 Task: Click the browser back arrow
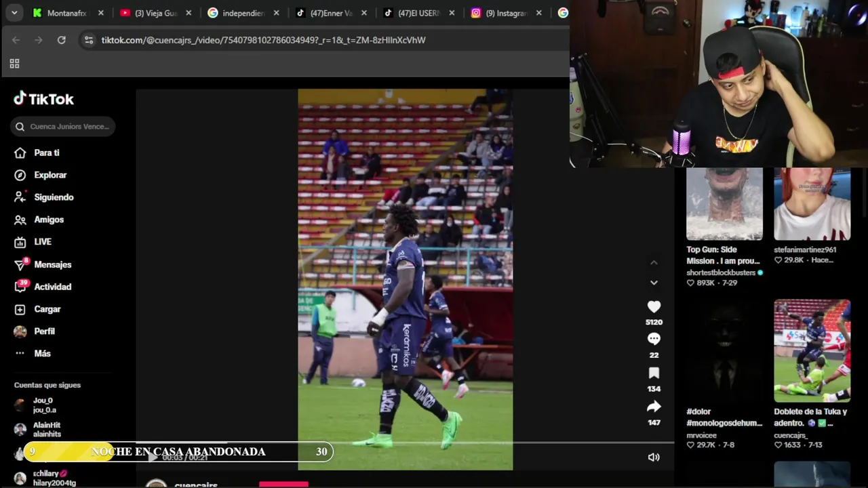(16, 40)
